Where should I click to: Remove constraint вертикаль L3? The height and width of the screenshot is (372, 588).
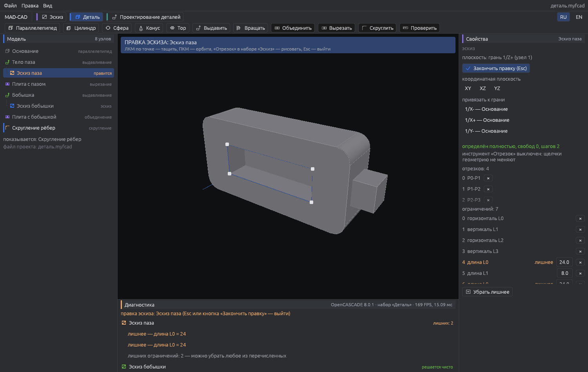tap(580, 251)
